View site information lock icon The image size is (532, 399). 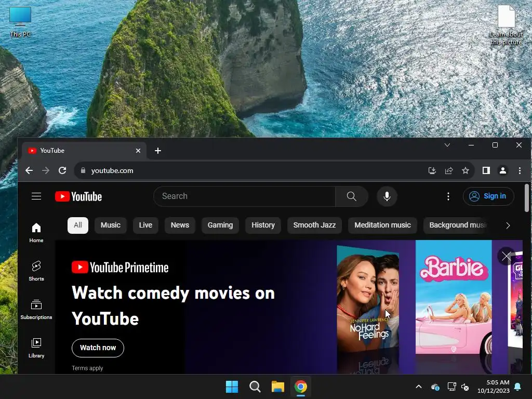pos(83,170)
